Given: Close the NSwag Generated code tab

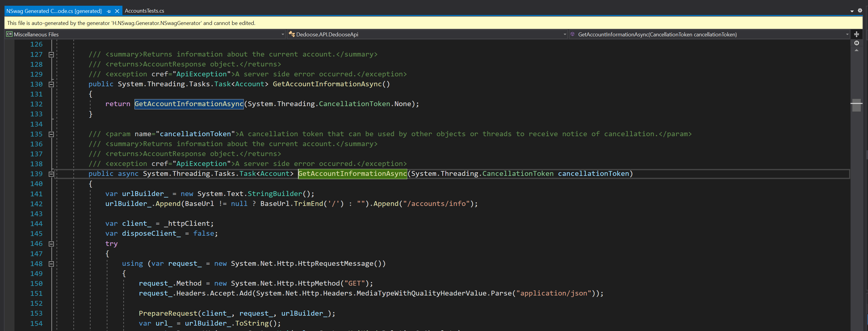Looking at the screenshot, I should click(117, 11).
